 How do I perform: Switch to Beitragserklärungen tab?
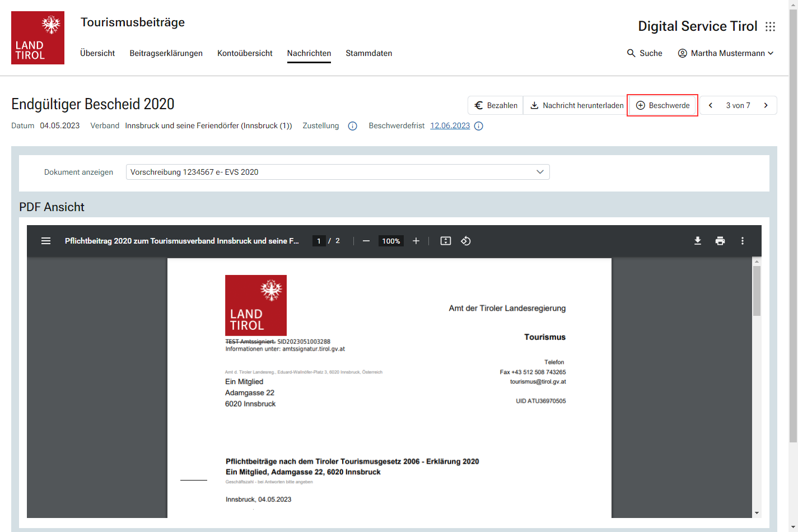(x=166, y=53)
